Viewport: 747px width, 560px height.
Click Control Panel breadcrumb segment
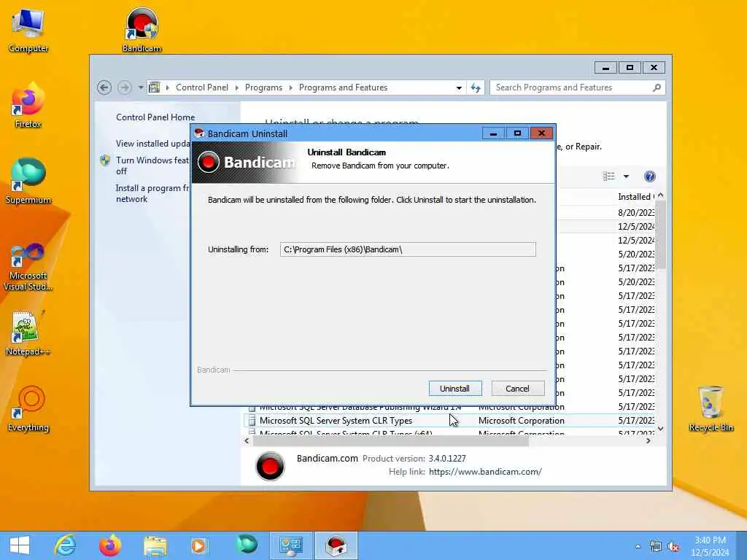pyautogui.click(x=202, y=87)
